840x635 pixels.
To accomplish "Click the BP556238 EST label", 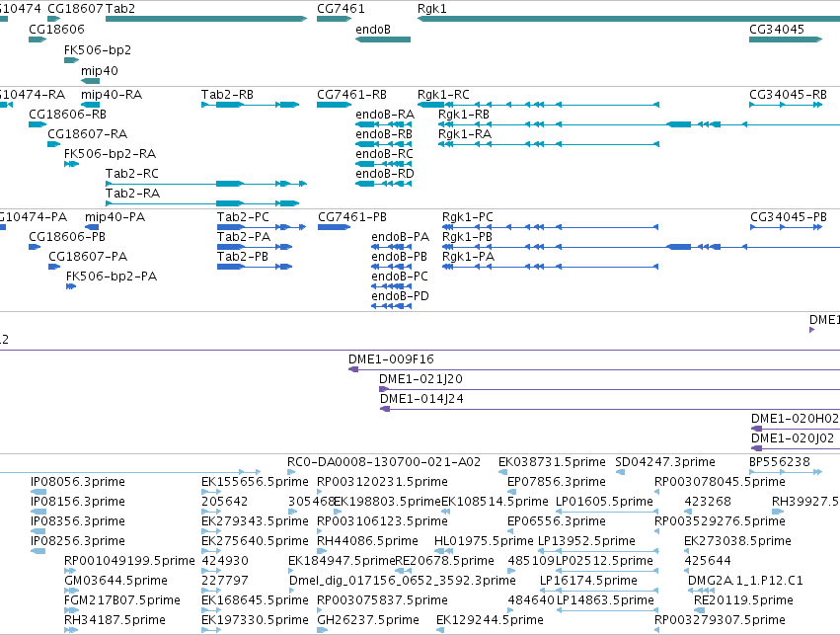I will tap(780, 462).
